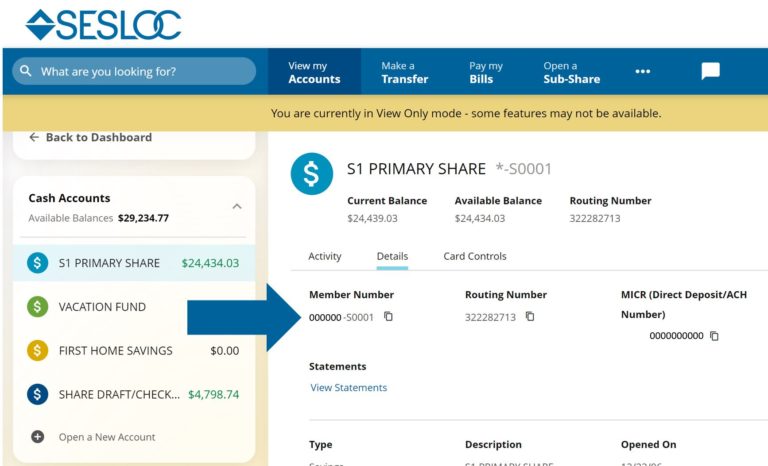Switch to the Activity tab

point(325,256)
